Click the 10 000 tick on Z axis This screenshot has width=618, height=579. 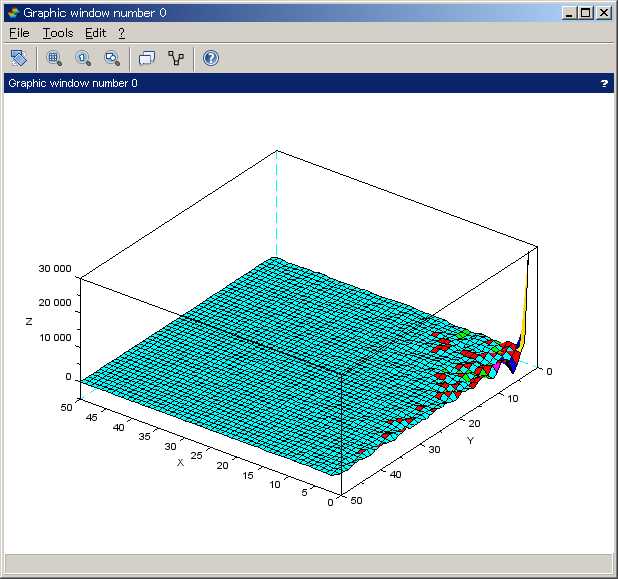(55, 338)
